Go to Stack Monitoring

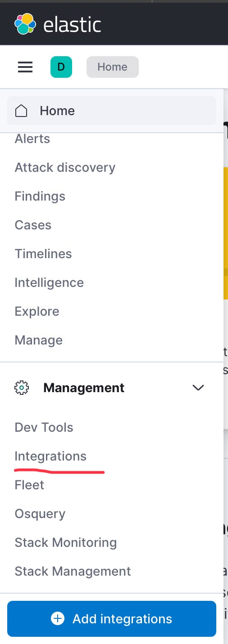(x=66, y=543)
